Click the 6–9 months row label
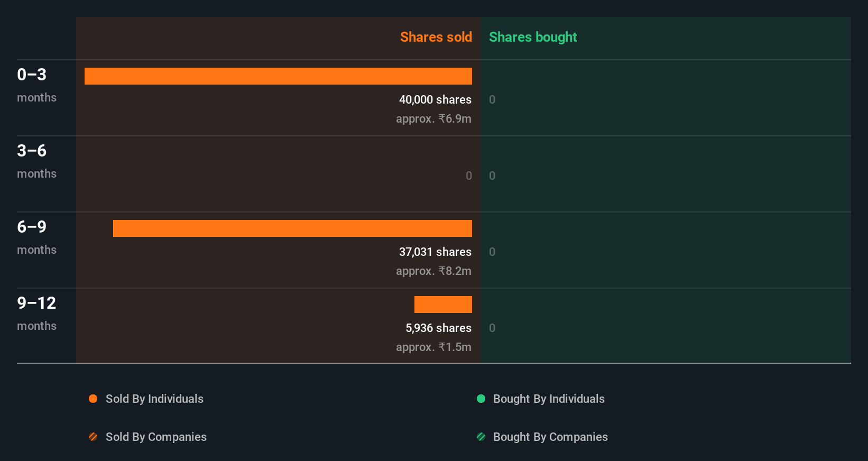868x461 pixels. coord(36,237)
